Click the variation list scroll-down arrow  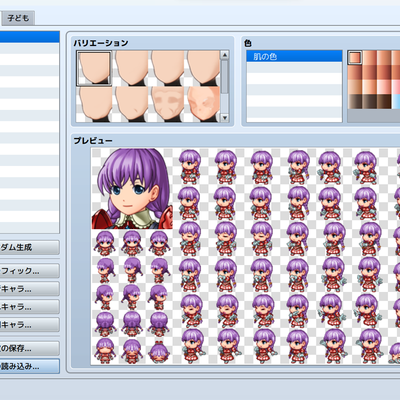225,118
